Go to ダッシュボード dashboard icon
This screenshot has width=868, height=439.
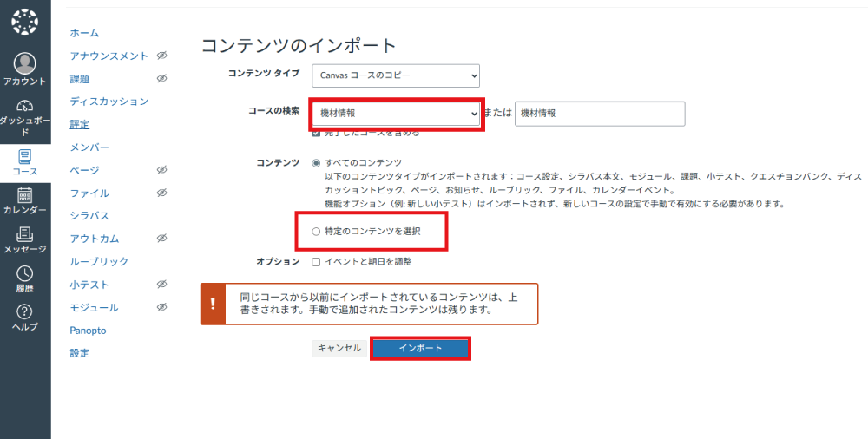[25, 106]
